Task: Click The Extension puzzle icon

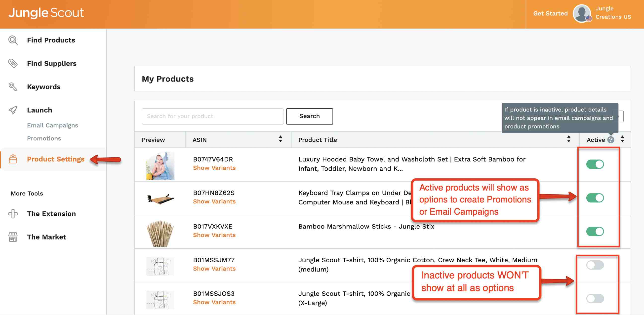Action: pos(13,214)
